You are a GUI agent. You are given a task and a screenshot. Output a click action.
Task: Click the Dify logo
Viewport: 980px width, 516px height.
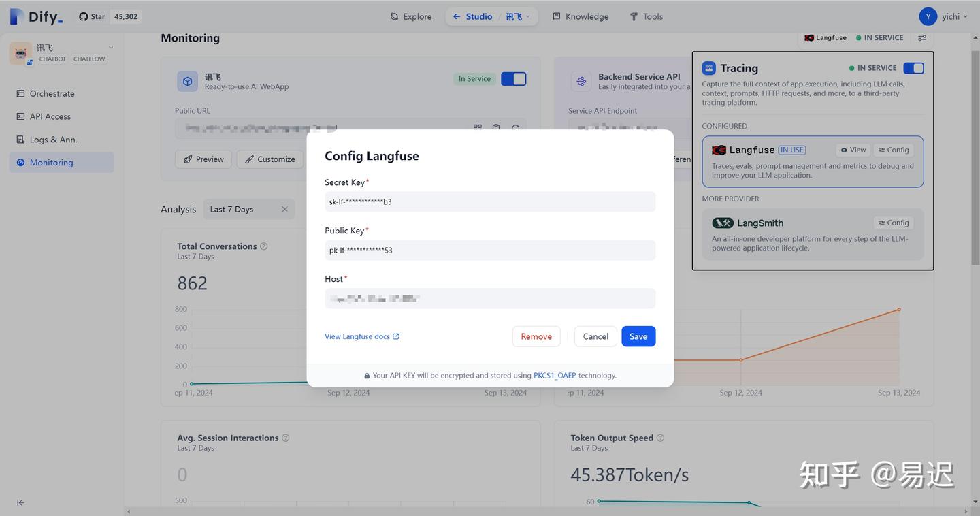click(37, 16)
